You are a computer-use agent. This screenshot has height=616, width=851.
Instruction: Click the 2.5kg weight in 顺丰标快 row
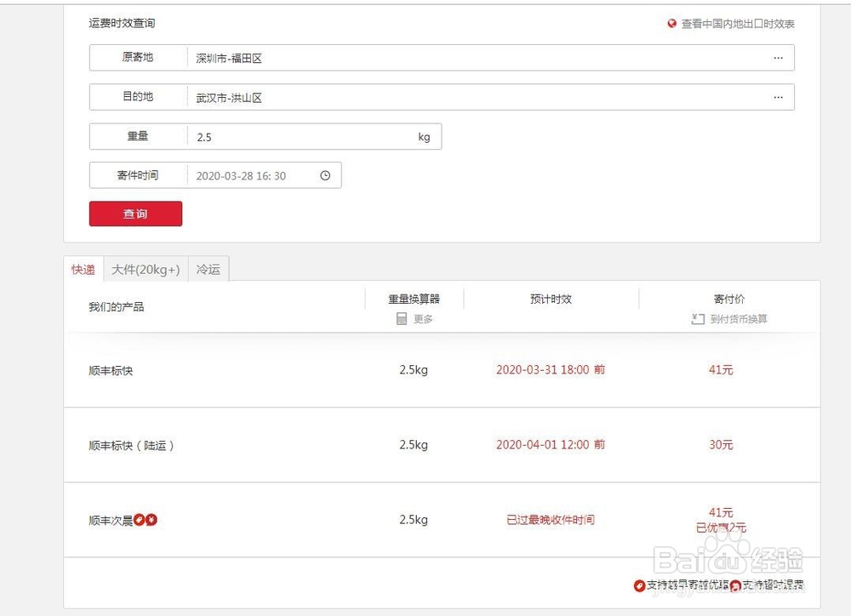pos(414,370)
